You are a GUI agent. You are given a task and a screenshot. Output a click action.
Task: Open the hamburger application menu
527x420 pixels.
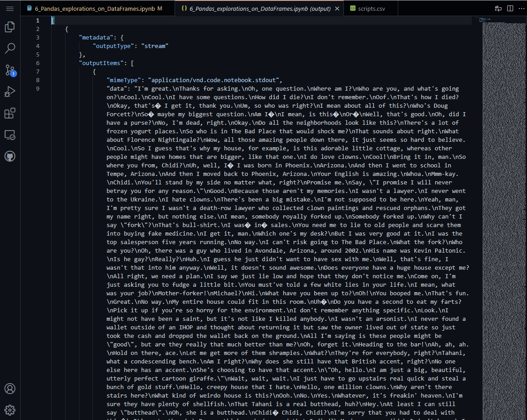(x=10, y=9)
